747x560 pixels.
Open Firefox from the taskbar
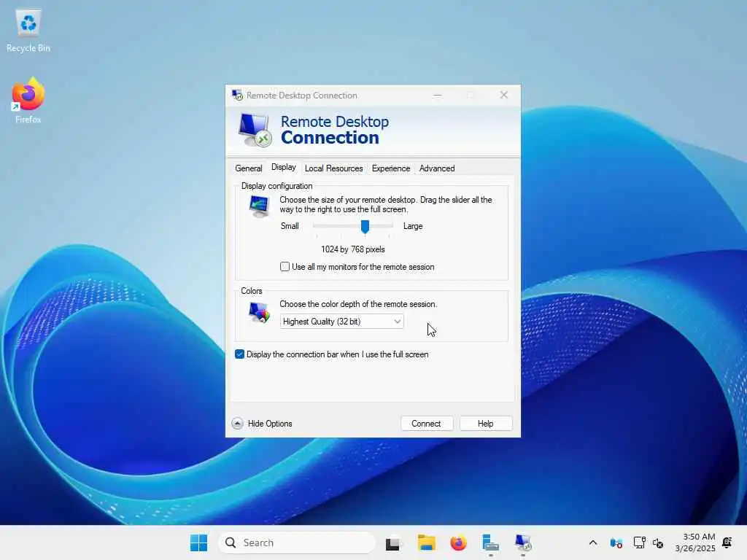click(x=458, y=542)
